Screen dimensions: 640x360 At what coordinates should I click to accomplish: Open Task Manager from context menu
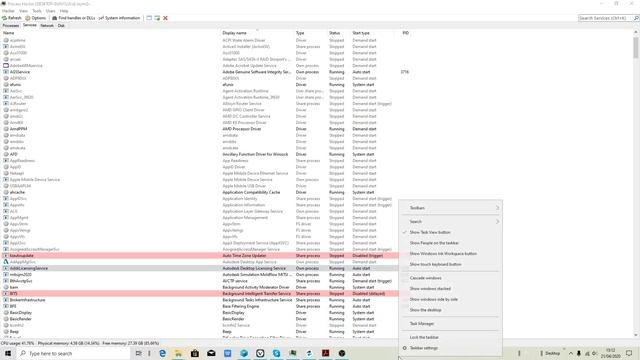pyautogui.click(x=451, y=324)
